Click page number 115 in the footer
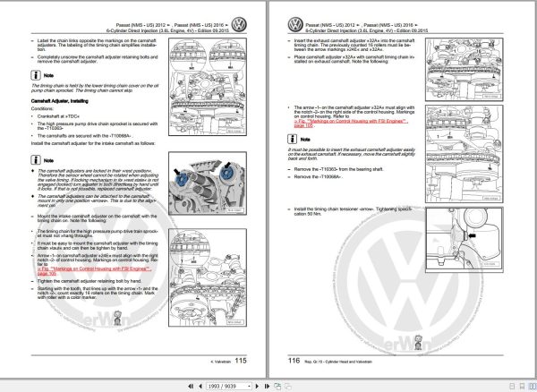 (x=241, y=361)
